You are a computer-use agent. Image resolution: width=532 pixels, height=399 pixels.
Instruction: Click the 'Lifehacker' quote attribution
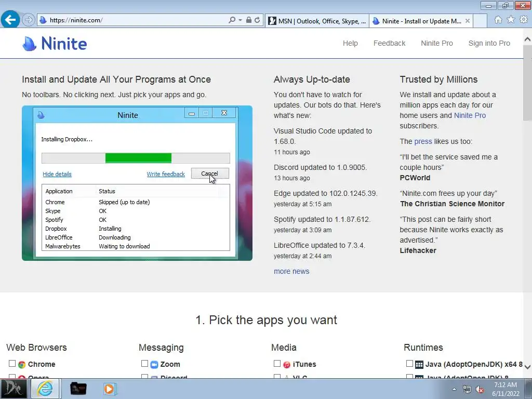418,250
